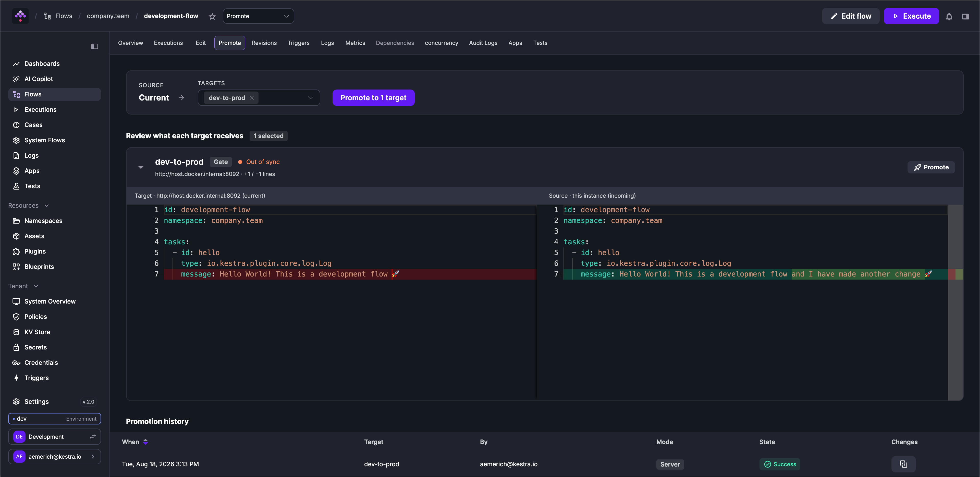
Task: Open tenant Triggers page
Action: (x=55, y=378)
